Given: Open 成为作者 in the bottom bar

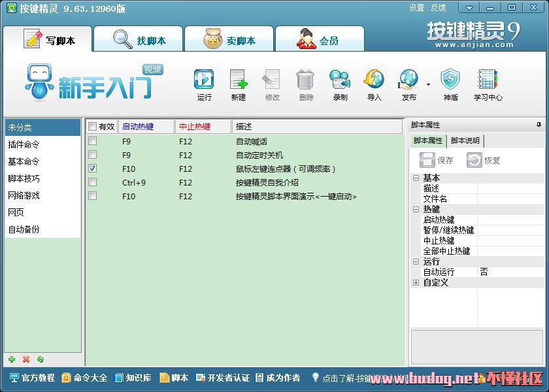Looking at the screenshot, I should tap(278, 378).
